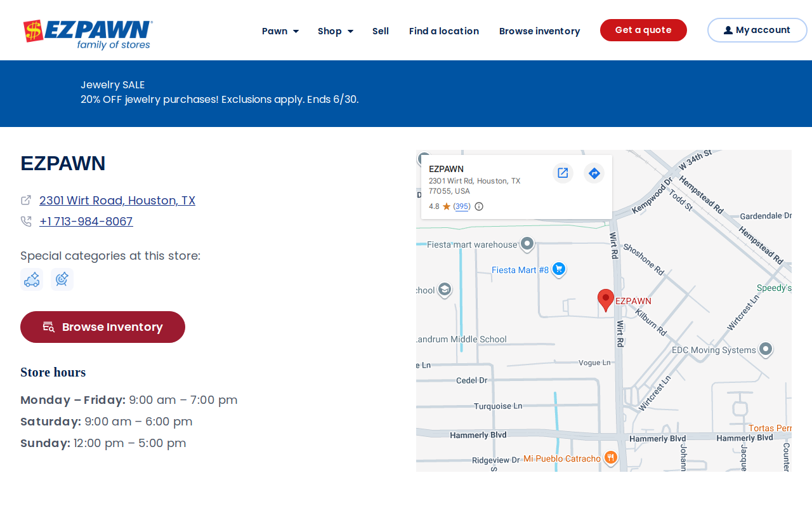Click the red Browse Inventory button

[103, 327]
